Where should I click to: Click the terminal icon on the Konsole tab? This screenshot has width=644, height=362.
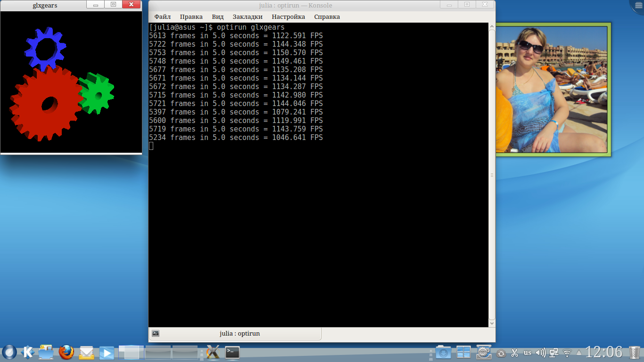[156, 333]
